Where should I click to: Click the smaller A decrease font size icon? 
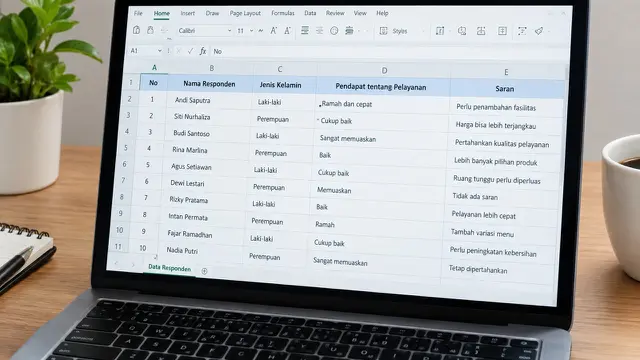[x=287, y=31]
